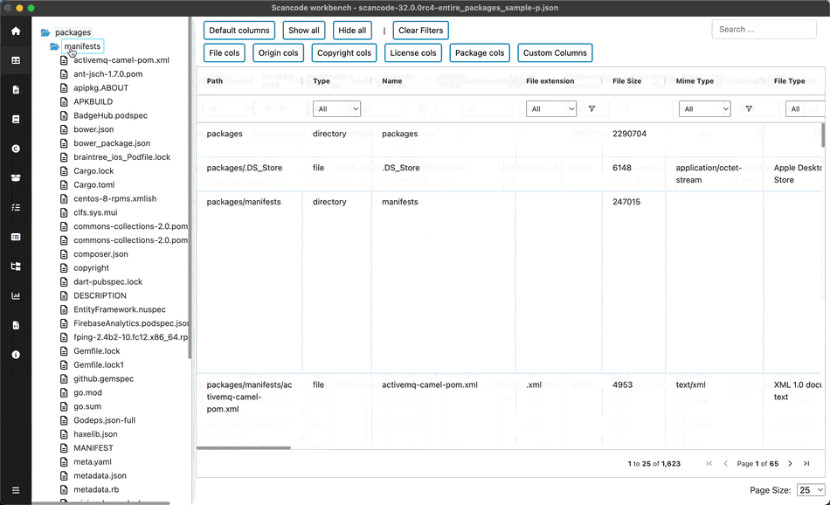Screen dimensions: 830x505
Task: Open the License Info dashboard sidebar icon
Action: 16,119
